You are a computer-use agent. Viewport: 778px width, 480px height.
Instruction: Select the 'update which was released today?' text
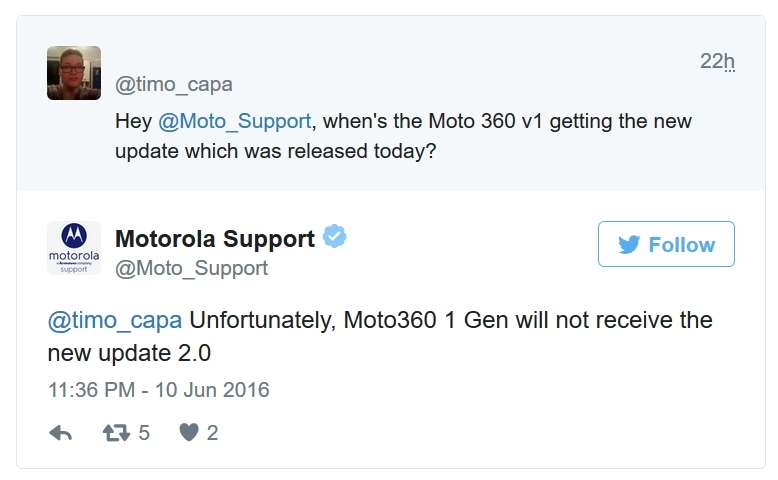tap(275, 151)
